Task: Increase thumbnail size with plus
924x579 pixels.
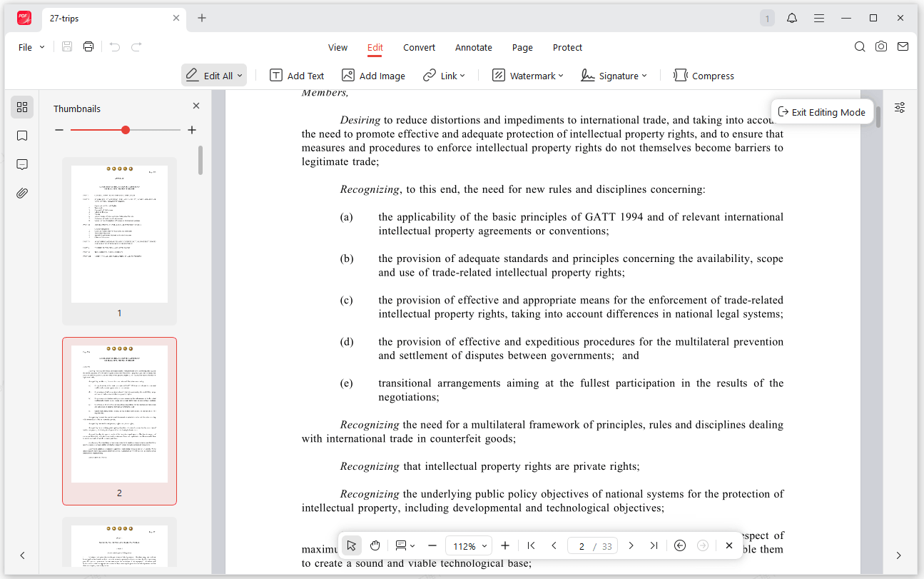Action: [192, 130]
